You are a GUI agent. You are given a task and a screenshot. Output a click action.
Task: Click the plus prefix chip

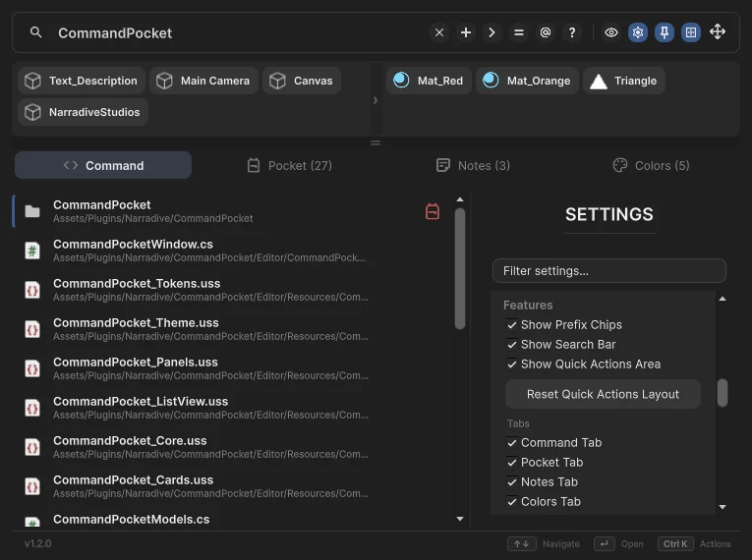[466, 32]
